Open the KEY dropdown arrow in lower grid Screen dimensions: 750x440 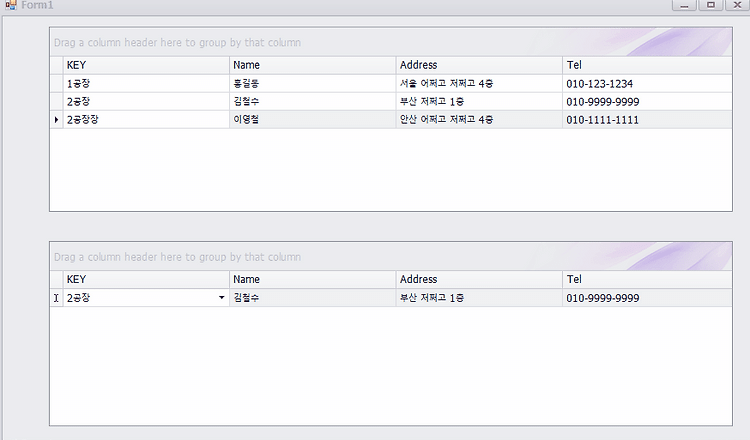[221, 297]
